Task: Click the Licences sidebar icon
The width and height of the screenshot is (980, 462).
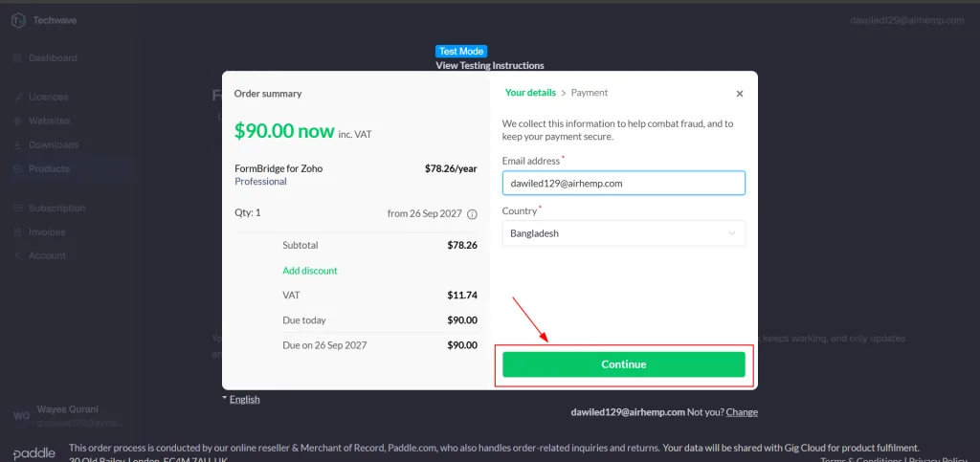Action: (17, 97)
